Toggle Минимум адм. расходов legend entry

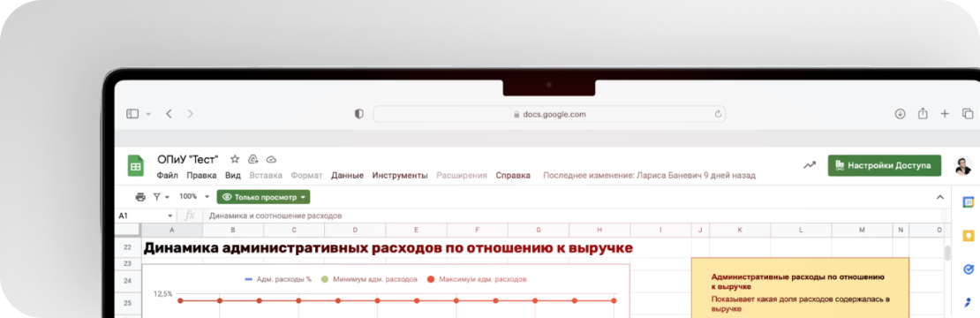[x=369, y=278]
